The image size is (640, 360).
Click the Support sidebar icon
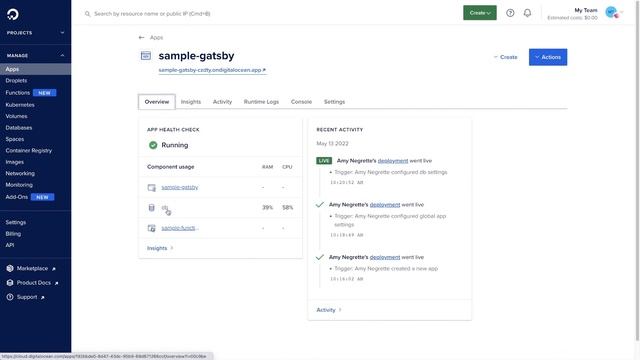pos(10,297)
